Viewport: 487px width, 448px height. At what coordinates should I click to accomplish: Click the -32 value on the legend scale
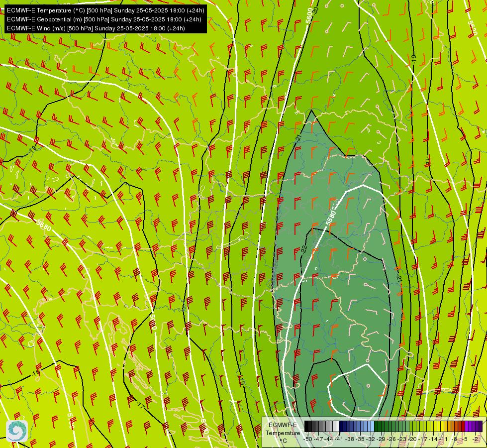click(371, 439)
